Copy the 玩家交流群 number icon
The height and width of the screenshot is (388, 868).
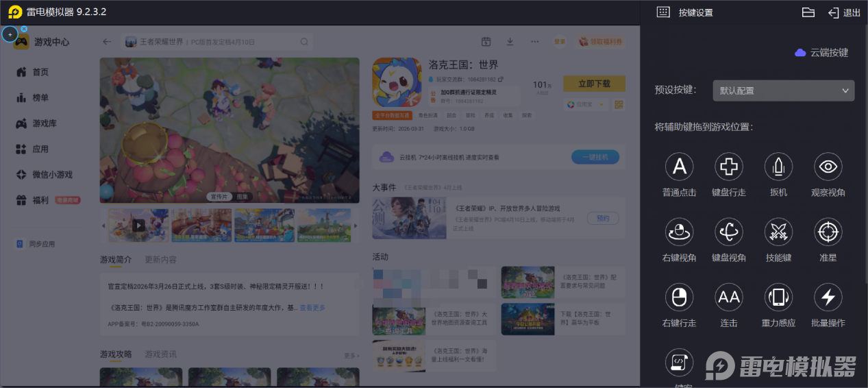point(501,80)
